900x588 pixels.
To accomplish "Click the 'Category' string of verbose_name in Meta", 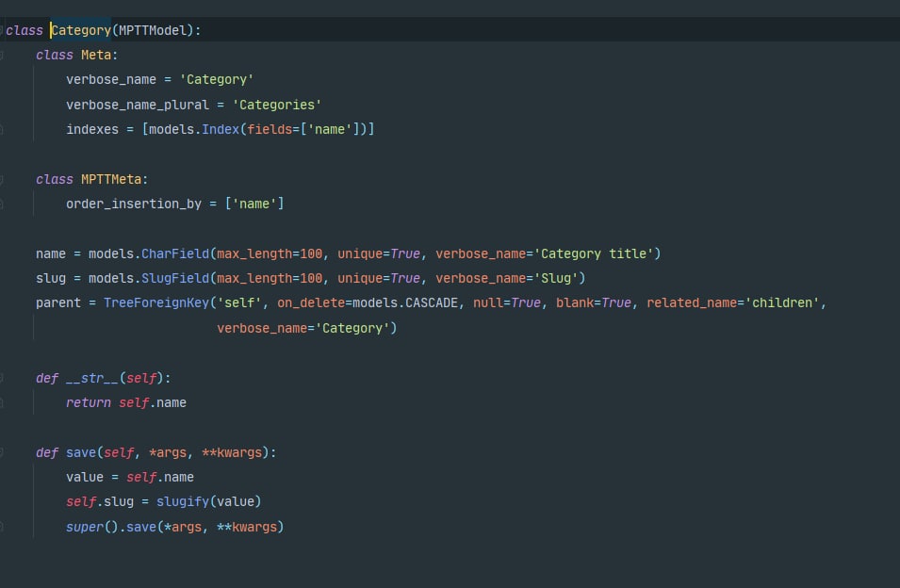I will click(x=217, y=80).
